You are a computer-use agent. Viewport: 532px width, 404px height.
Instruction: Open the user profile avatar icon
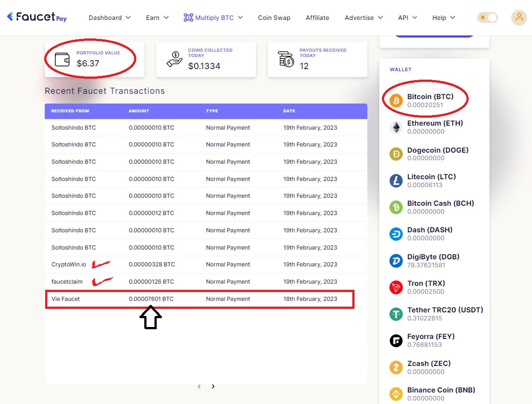519,18
